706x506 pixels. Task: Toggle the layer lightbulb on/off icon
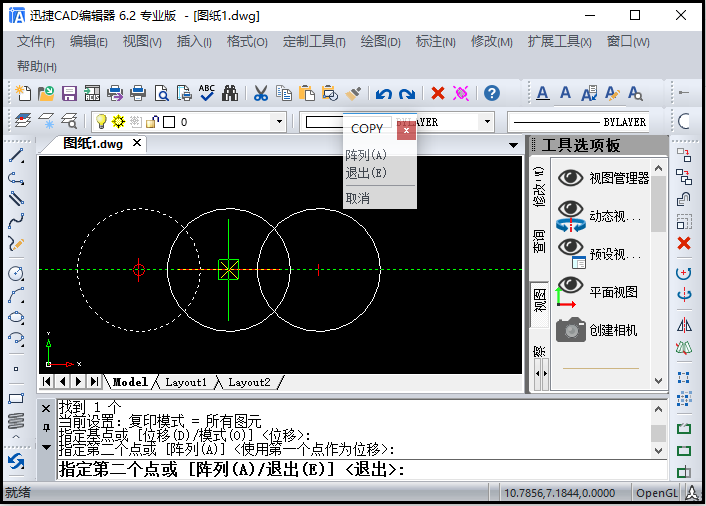[101, 122]
